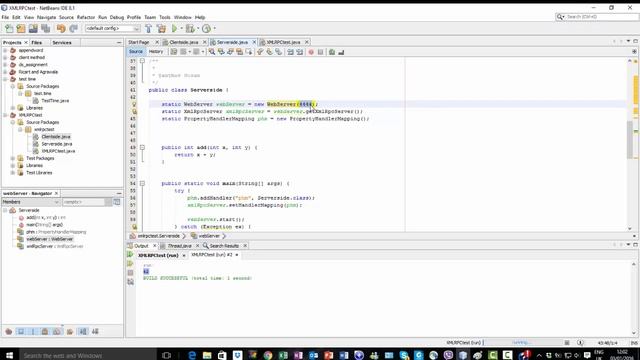Click the Profile Project toolbar icon
Screen dimensions: 640x360
(x=207, y=28)
